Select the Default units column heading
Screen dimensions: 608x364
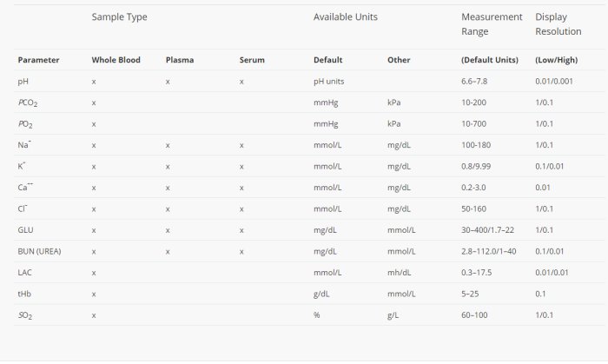click(327, 60)
